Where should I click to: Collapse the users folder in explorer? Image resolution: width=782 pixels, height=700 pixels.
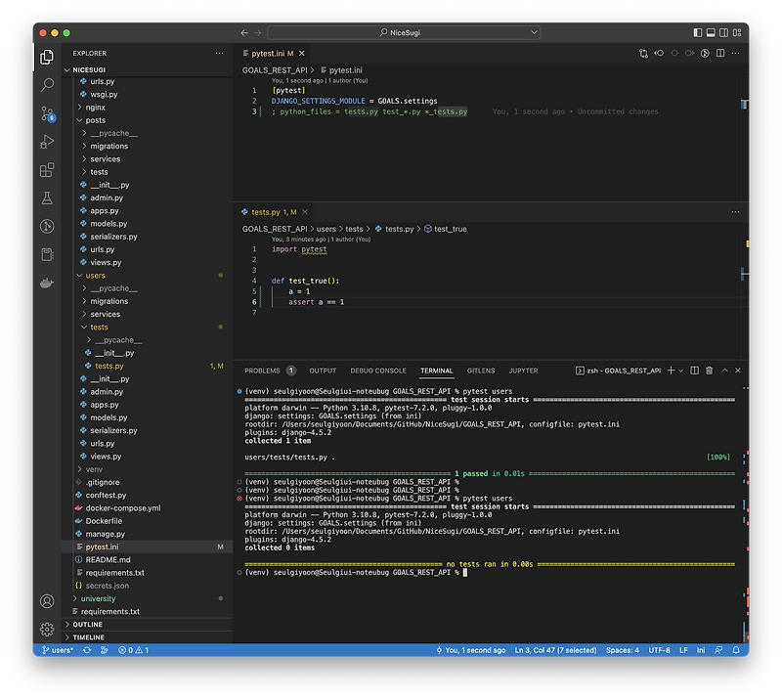(95, 276)
